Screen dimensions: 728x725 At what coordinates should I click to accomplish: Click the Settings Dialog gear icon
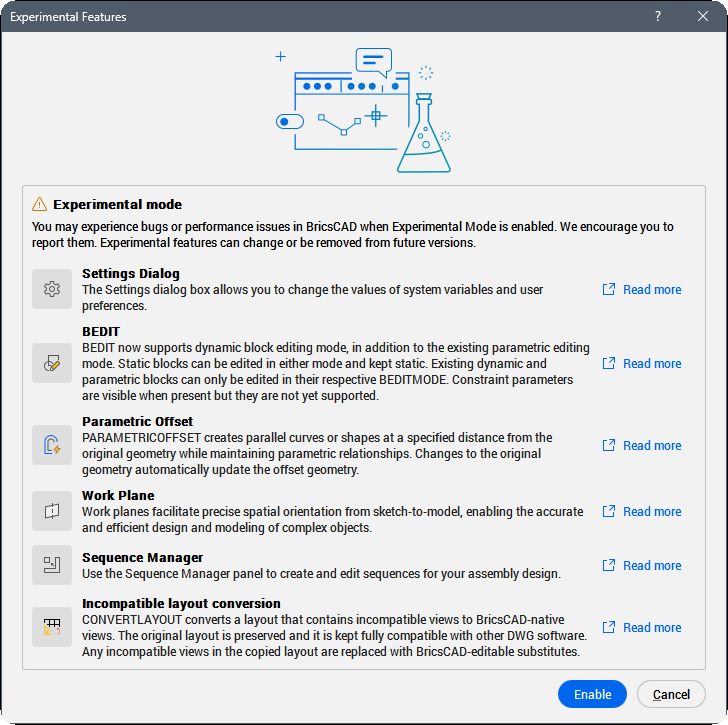click(51, 290)
